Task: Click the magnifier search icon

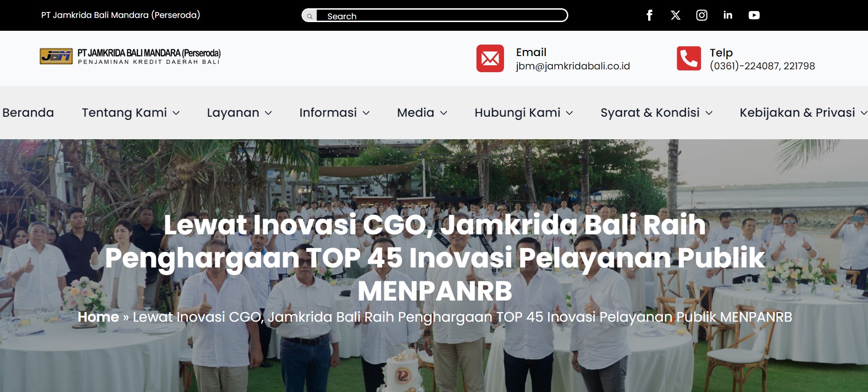Action: coord(310,16)
